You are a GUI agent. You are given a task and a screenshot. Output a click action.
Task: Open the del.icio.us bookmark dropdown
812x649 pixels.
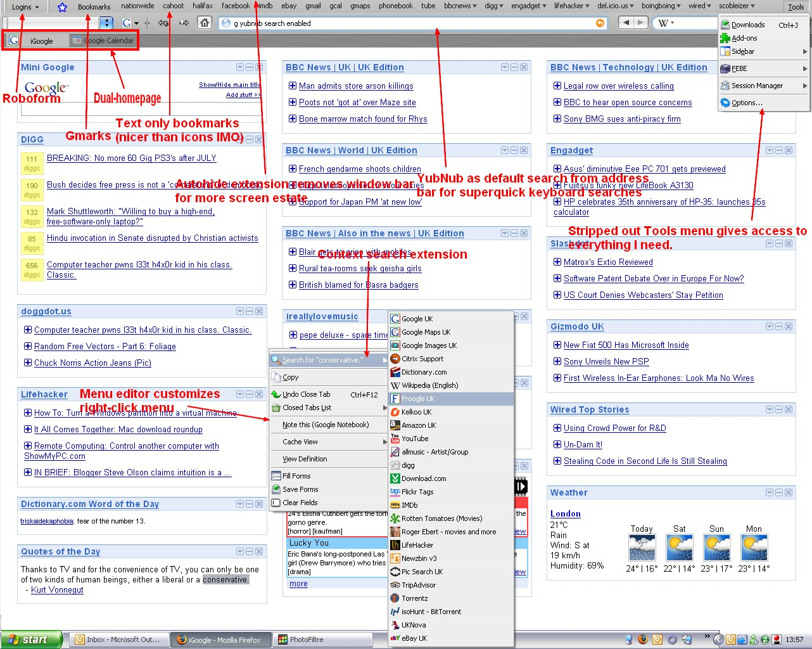click(x=616, y=6)
